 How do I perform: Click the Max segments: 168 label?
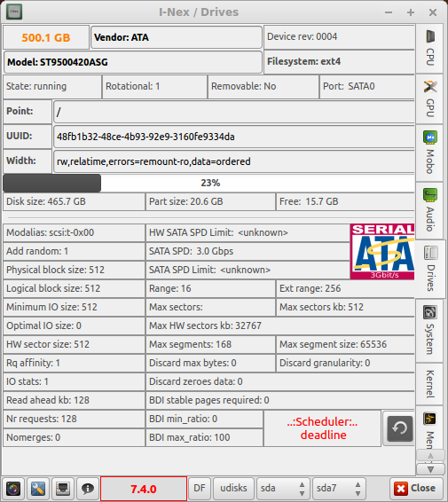(x=210, y=344)
